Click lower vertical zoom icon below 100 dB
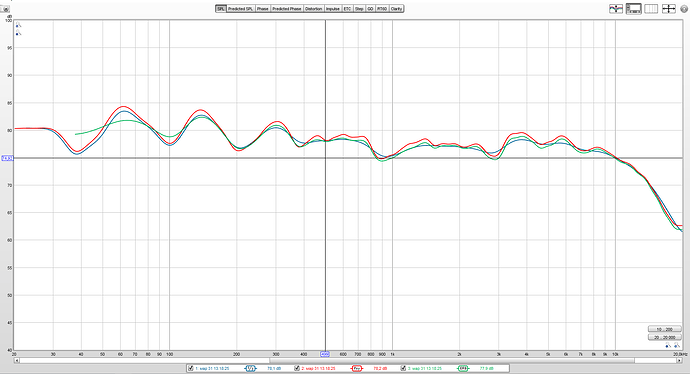The height and width of the screenshot is (374, 690). [18, 33]
